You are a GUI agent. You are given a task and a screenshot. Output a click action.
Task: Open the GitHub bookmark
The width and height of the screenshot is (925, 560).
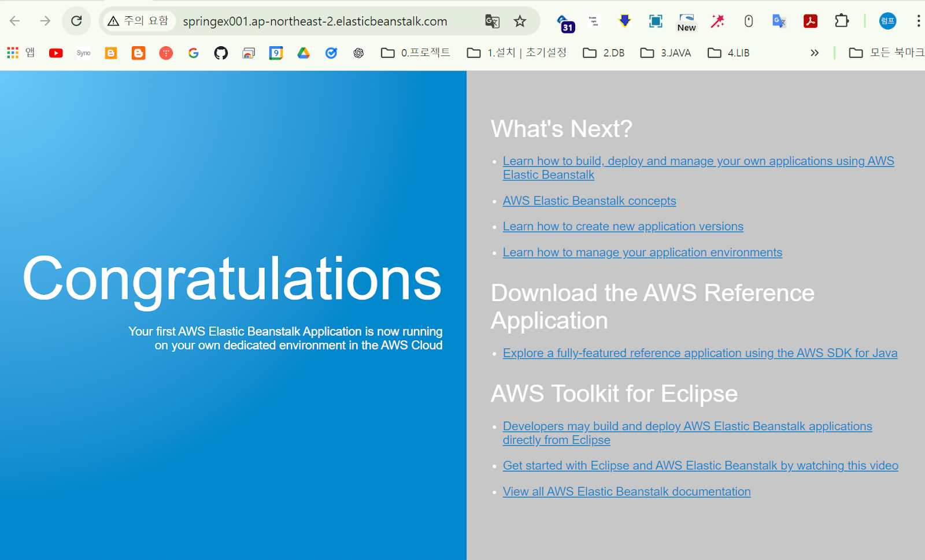pyautogui.click(x=221, y=53)
